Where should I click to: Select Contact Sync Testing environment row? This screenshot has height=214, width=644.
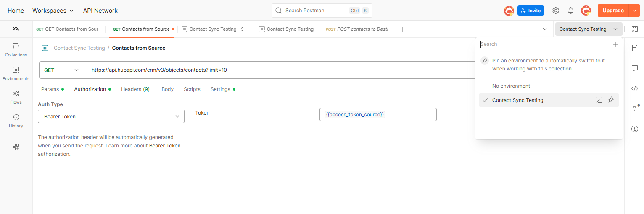[549, 100]
